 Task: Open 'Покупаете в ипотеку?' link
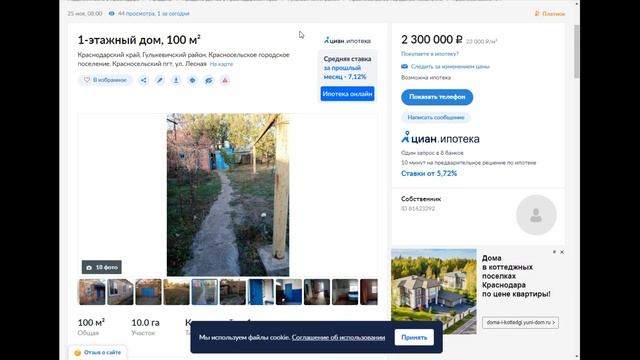pyautogui.click(x=430, y=54)
